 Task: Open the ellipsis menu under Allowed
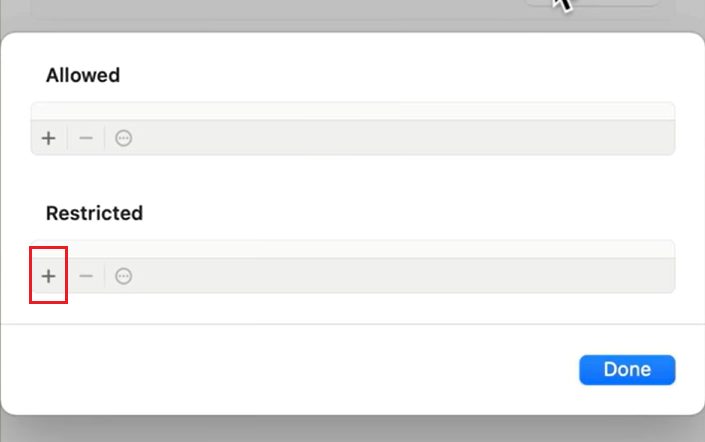click(124, 138)
